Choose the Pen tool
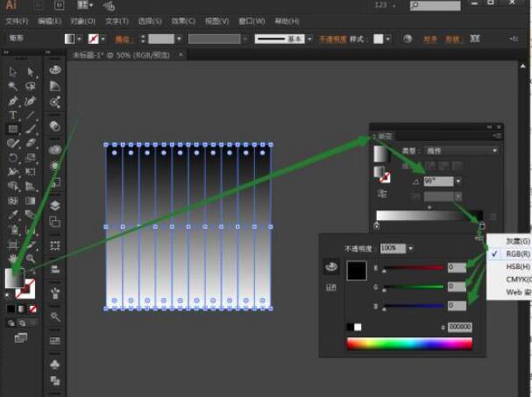 coord(13,101)
